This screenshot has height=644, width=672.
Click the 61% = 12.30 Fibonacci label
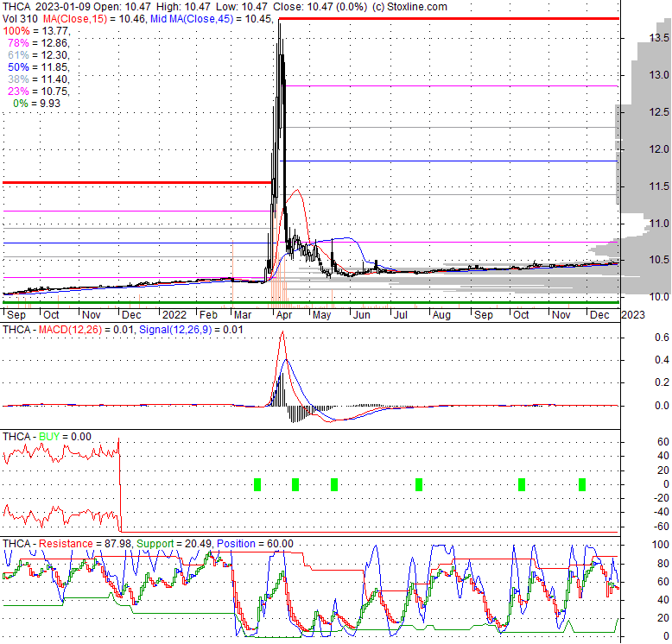pyautogui.click(x=39, y=54)
